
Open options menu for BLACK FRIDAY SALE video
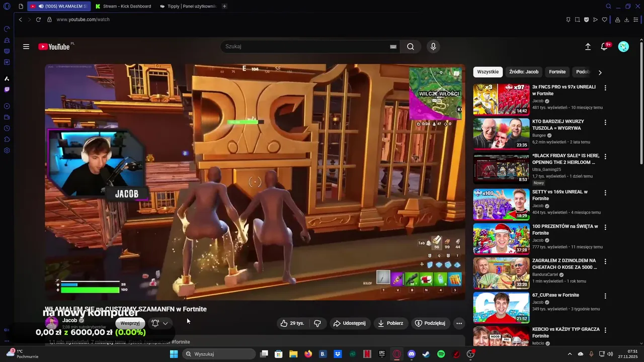605,157
